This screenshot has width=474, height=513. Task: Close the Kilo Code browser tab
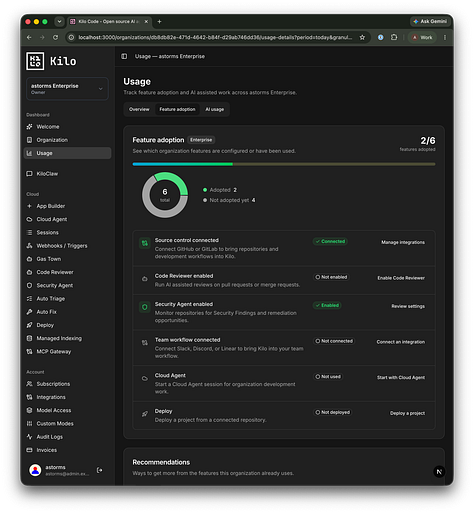tap(146, 22)
